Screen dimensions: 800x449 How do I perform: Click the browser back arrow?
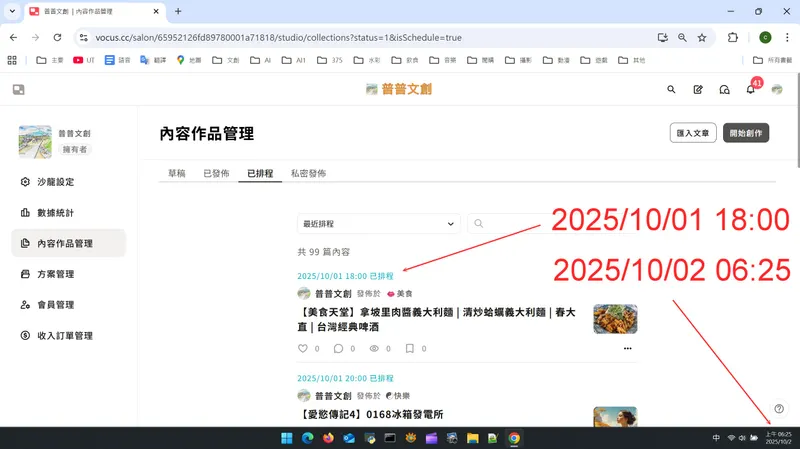13,37
